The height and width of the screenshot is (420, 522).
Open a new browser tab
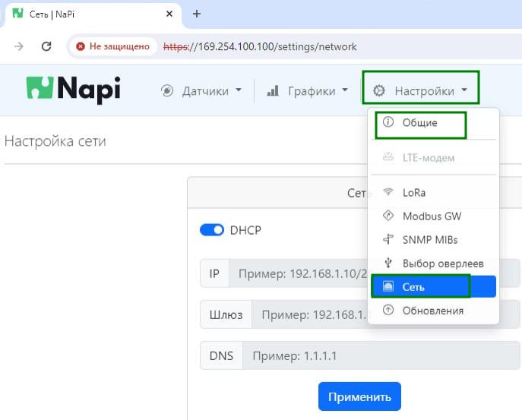(197, 14)
